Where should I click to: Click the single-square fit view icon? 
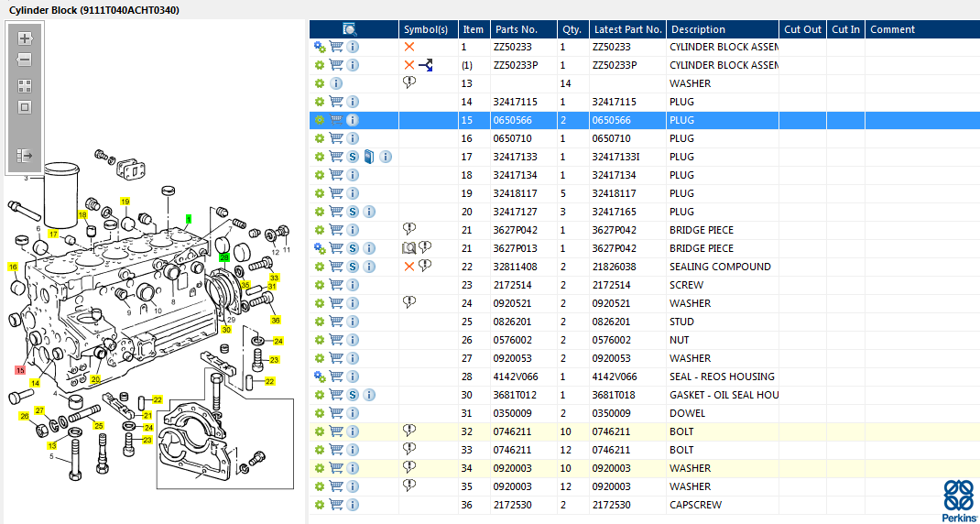click(25, 107)
